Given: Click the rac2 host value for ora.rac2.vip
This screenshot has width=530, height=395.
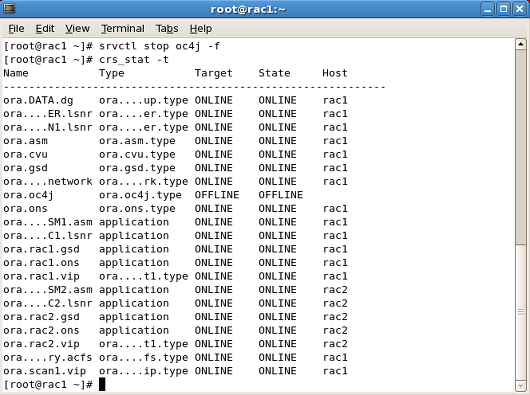Looking at the screenshot, I should coord(335,344).
